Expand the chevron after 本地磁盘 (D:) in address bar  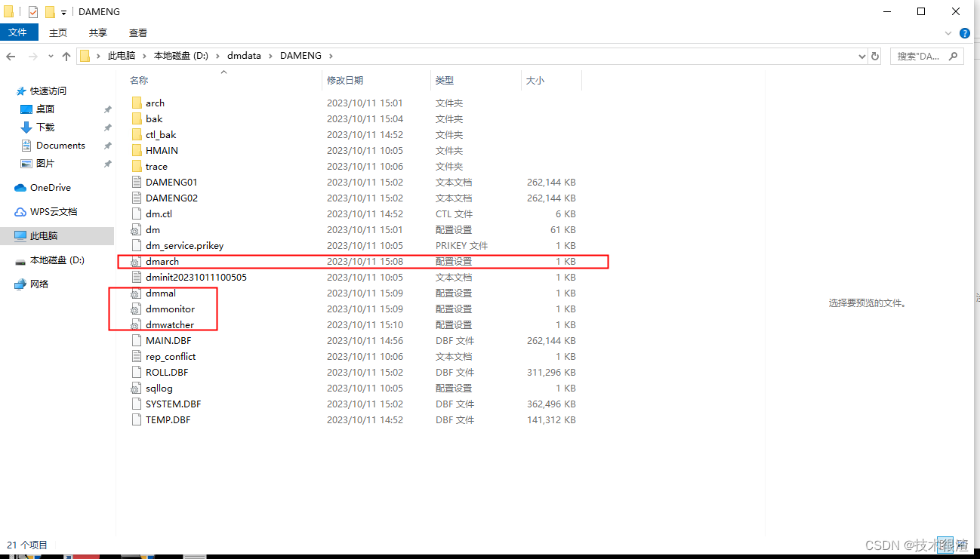coord(217,56)
